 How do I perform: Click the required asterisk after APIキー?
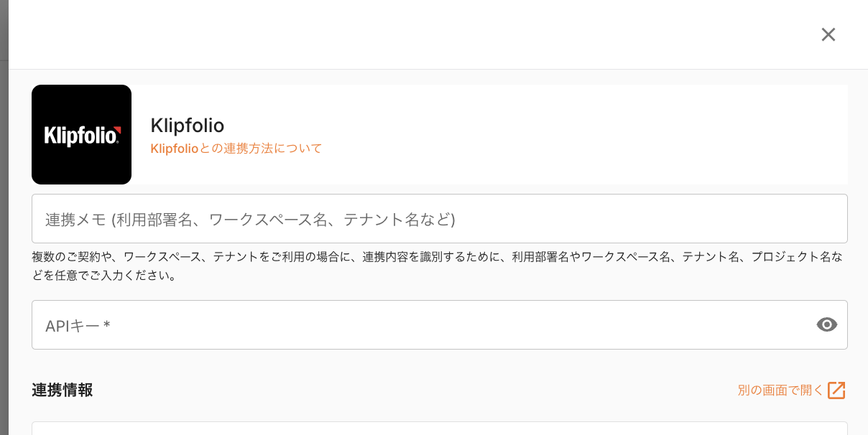pos(107,325)
